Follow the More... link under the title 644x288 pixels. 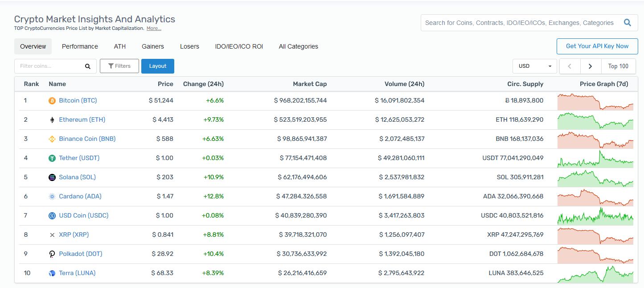[154, 29]
